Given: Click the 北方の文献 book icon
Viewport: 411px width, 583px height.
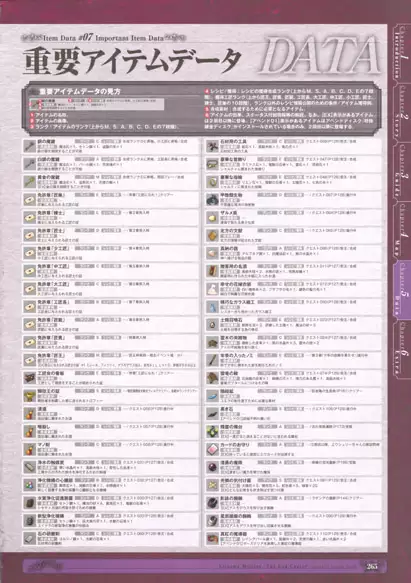Looking at the screenshot, I should (x=212, y=235).
